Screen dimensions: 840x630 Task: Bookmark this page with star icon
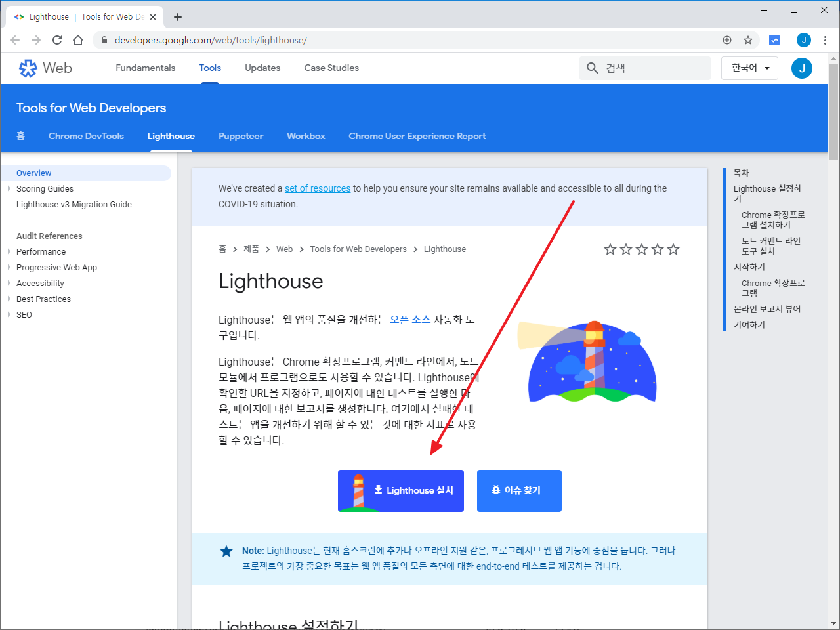pos(747,40)
